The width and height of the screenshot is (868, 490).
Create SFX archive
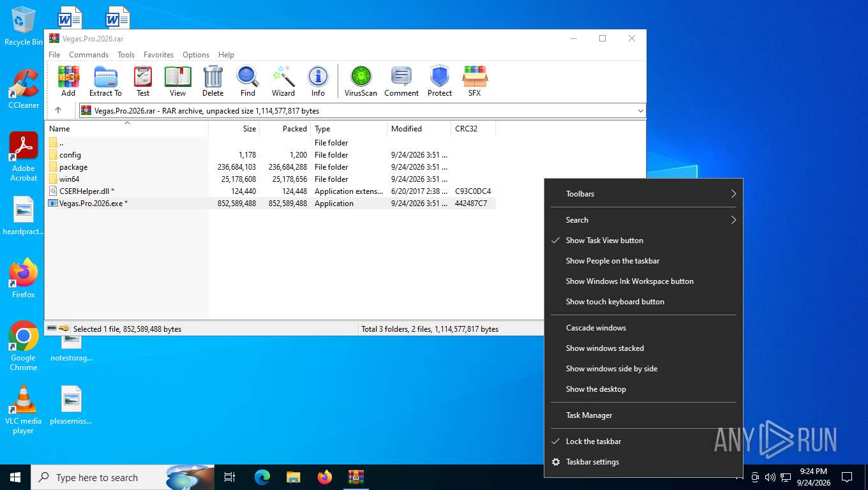tap(475, 81)
